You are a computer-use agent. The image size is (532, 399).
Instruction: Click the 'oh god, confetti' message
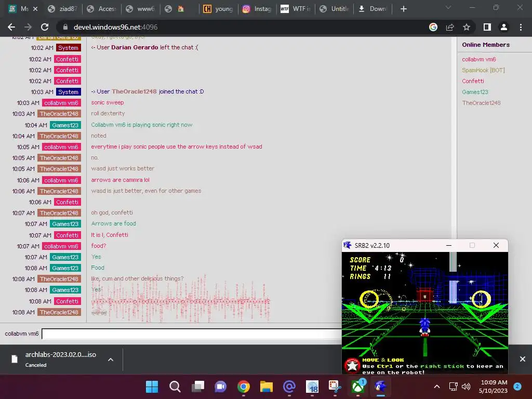[112, 212]
